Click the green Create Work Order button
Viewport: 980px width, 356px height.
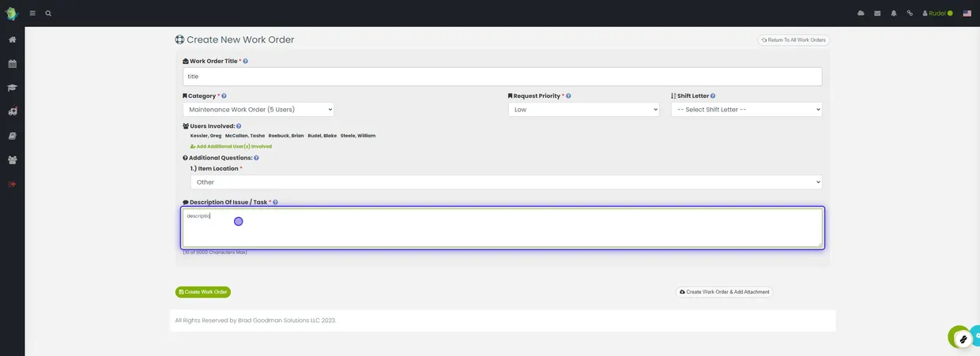(x=203, y=292)
